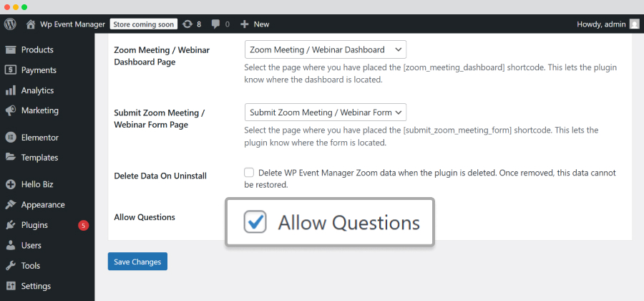Click the Submit Zoom Meeting / Webinar Form Page label
Viewport: 644px width, 301px height.
pyautogui.click(x=160, y=118)
